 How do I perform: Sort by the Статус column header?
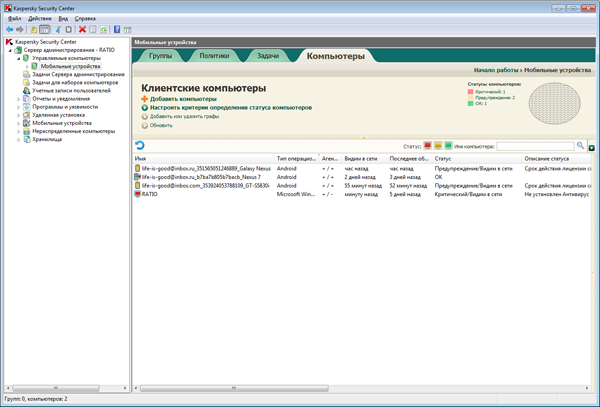tap(476, 158)
